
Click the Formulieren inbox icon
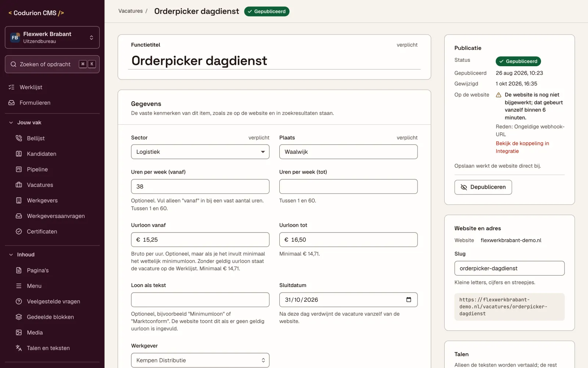[12, 103]
